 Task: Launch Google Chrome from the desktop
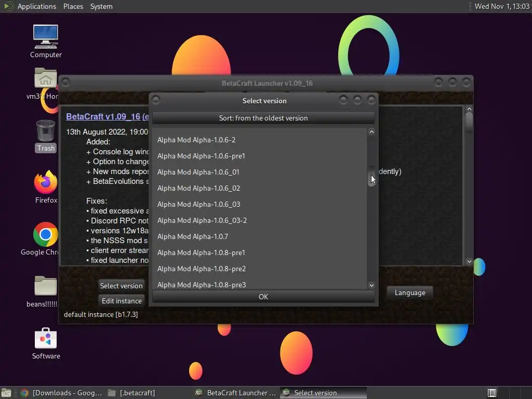point(46,234)
